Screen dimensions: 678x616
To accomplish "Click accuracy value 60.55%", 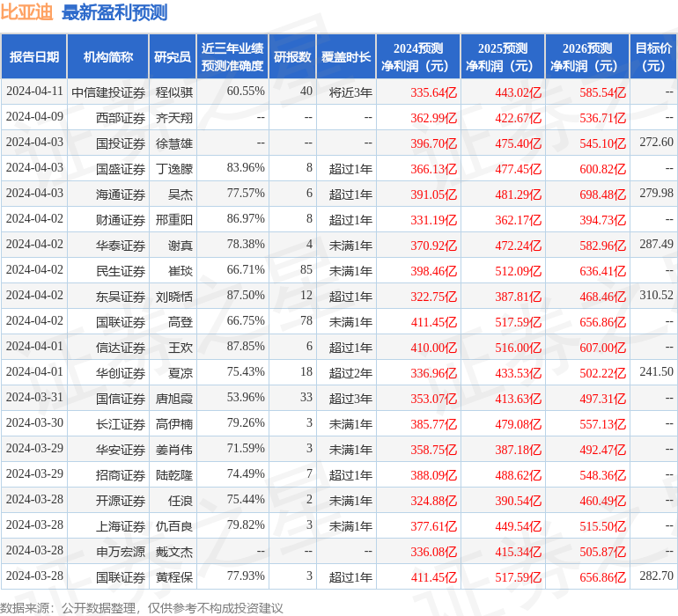I will [246, 91].
